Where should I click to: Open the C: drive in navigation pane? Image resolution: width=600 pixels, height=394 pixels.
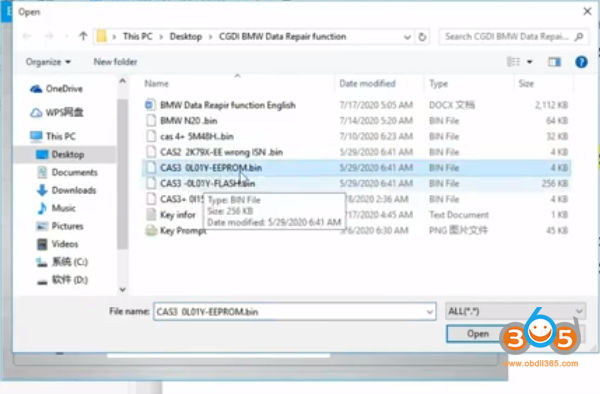click(x=62, y=262)
